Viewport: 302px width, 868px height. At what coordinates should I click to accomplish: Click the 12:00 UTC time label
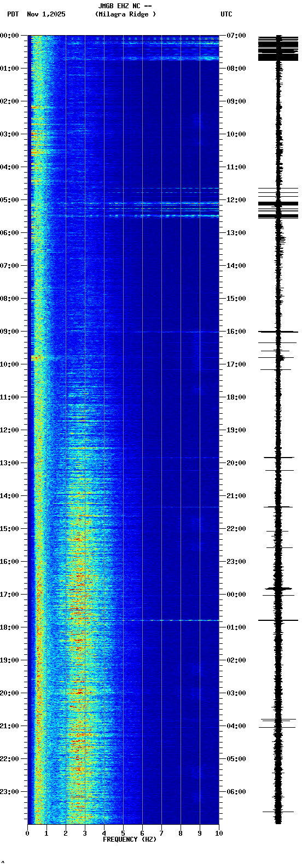(x=236, y=200)
